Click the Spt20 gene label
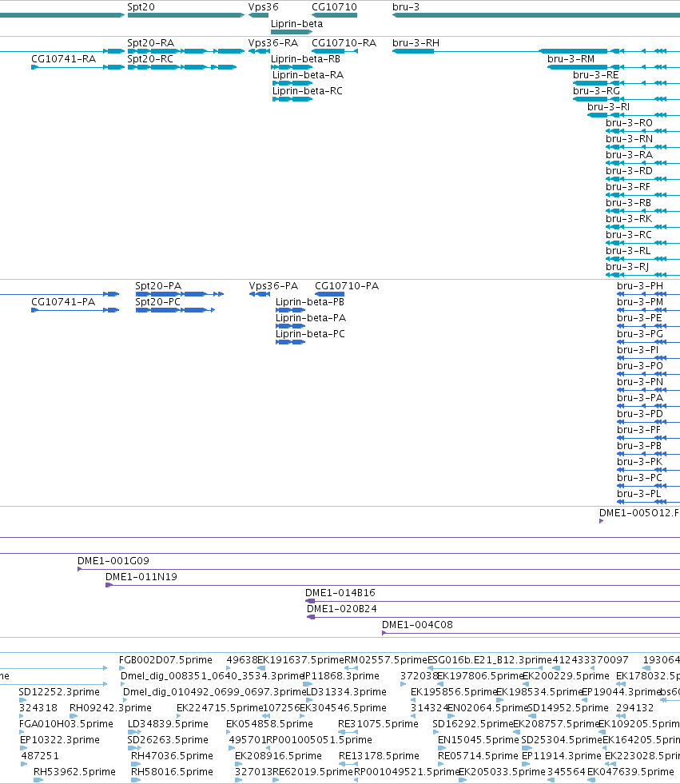Screen dimensions: 680x784 141,7
